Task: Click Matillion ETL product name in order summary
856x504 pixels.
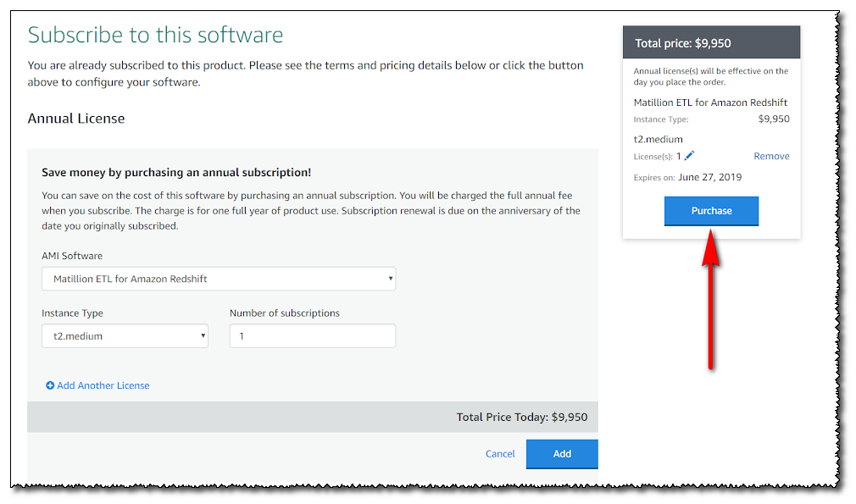Action: click(710, 102)
